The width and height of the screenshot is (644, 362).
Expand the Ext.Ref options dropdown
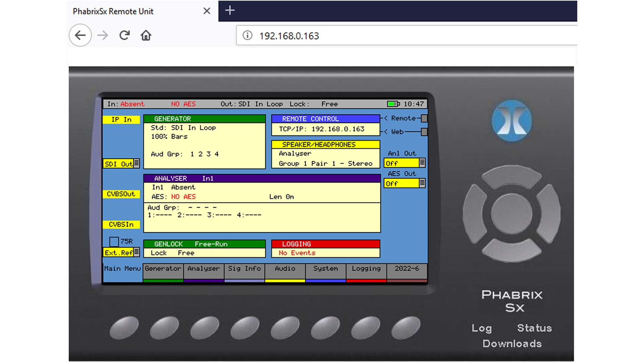coord(137,252)
